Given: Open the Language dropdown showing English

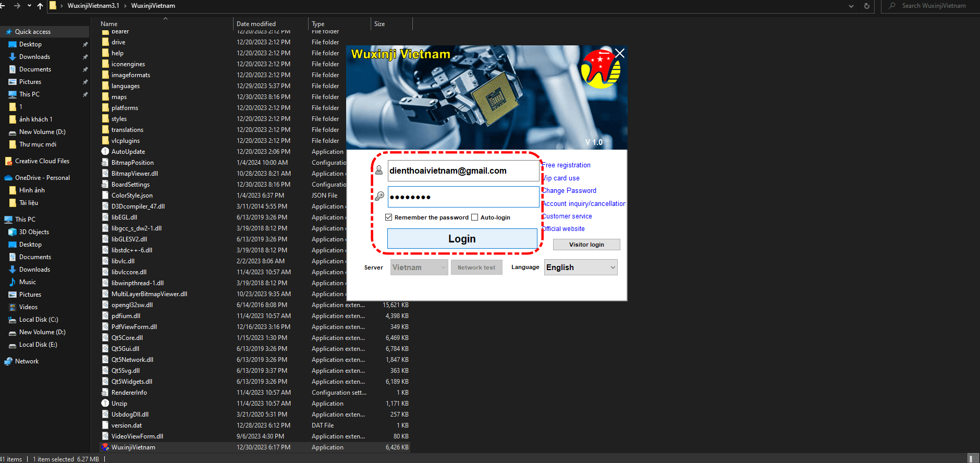Looking at the screenshot, I should pos(581,267).
